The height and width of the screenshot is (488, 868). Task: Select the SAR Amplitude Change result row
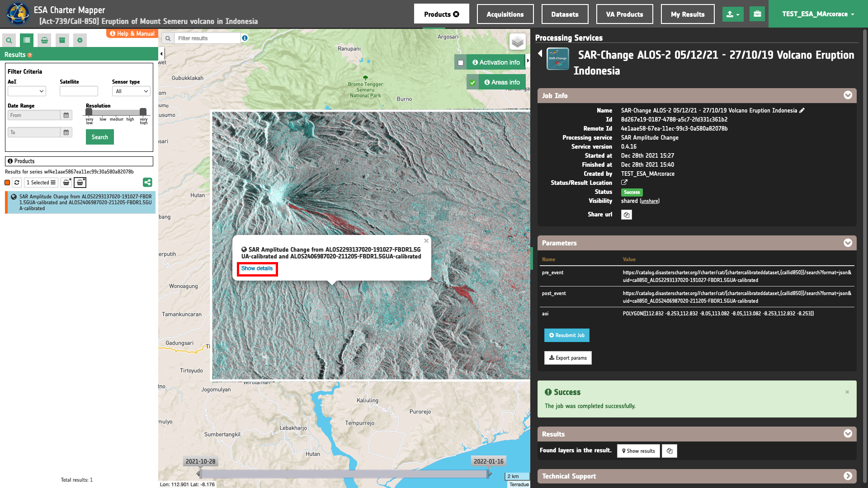80,202
